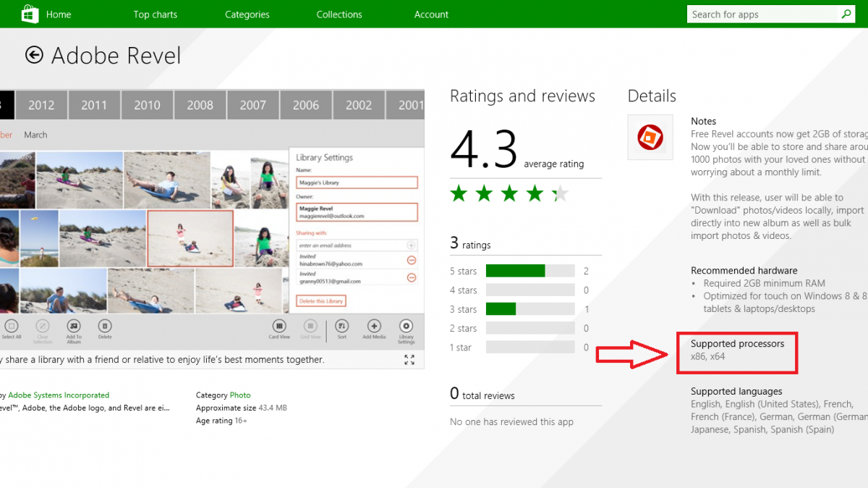
Task: Click Delete this Library button
Action: [x=321, y=301]
